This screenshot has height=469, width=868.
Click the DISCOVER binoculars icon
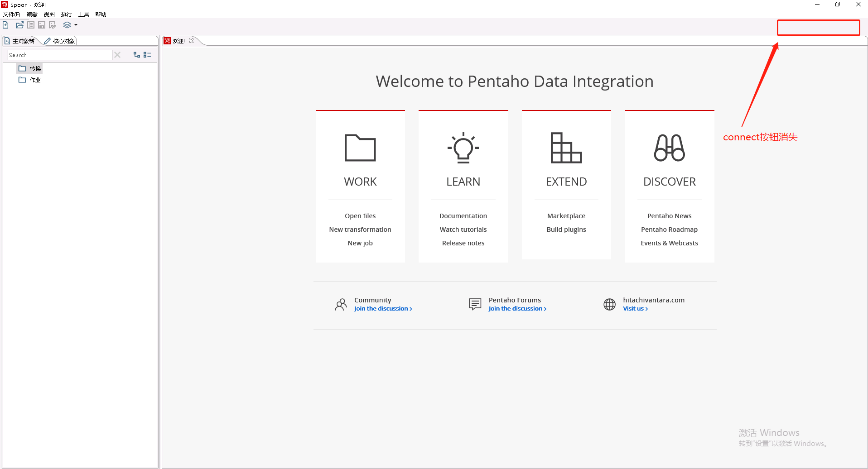[669, 148]
